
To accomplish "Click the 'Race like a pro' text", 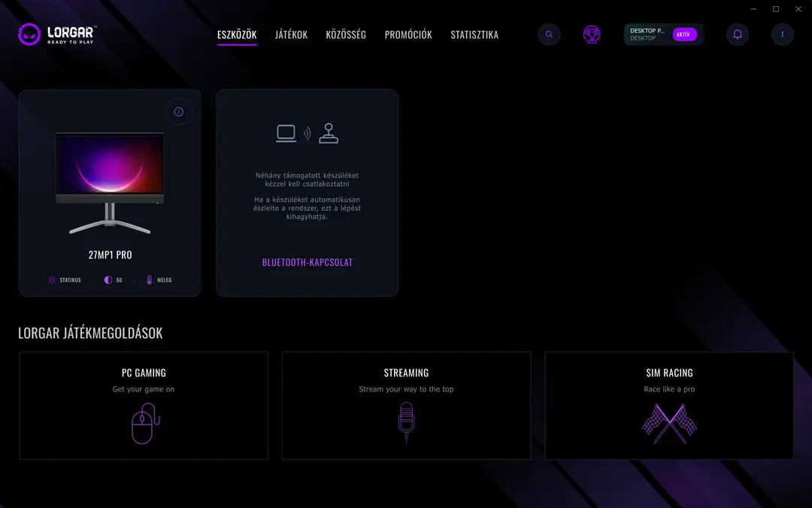I will click(669, 389).
